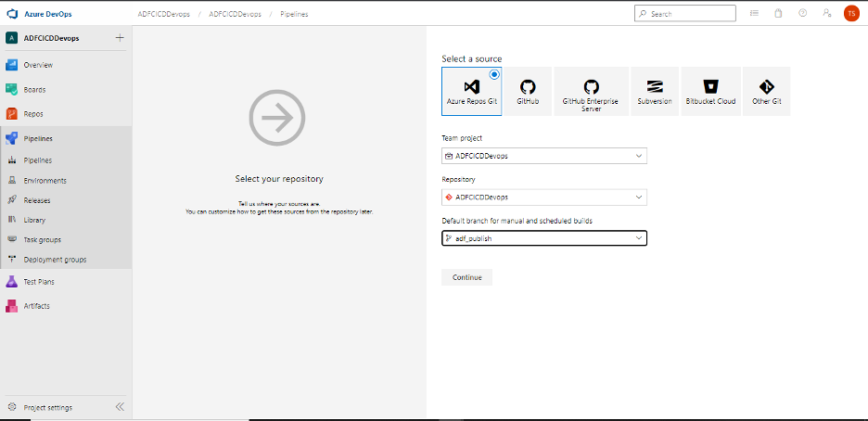Click the Pipelines hub rocket icon
868x421 pixels.
[12, 138]
